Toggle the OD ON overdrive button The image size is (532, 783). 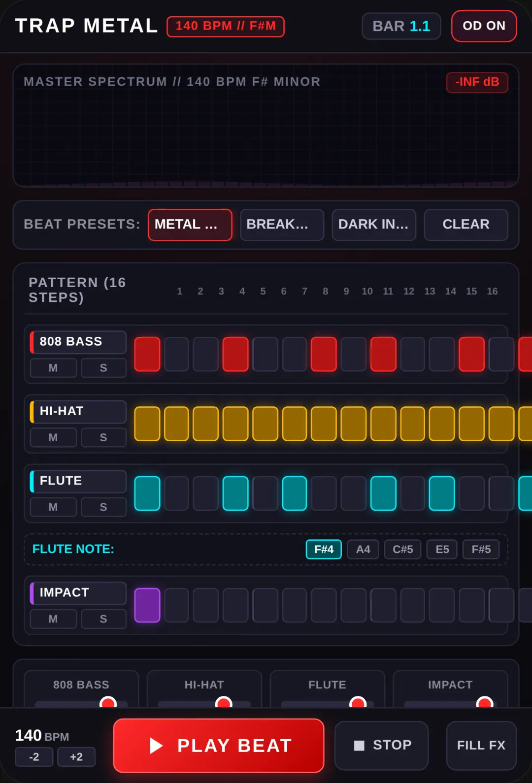pyautogui.click(x=484, y=26)
